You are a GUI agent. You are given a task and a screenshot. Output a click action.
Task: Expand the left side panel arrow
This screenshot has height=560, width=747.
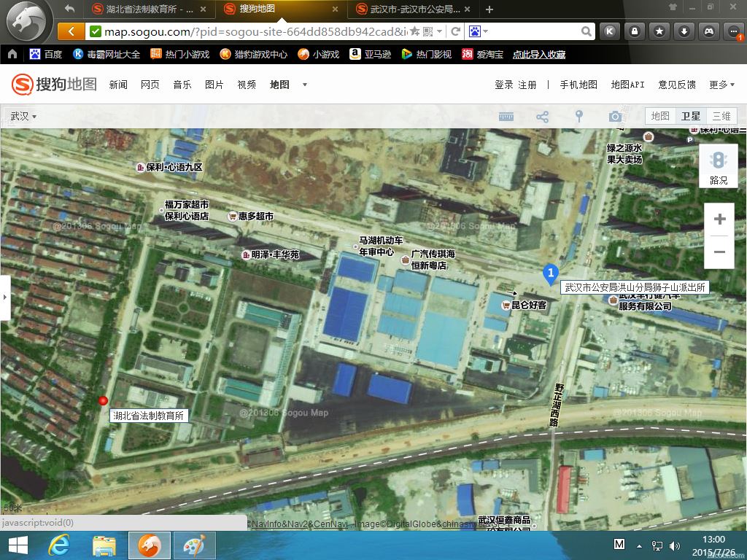coord(5,297)
